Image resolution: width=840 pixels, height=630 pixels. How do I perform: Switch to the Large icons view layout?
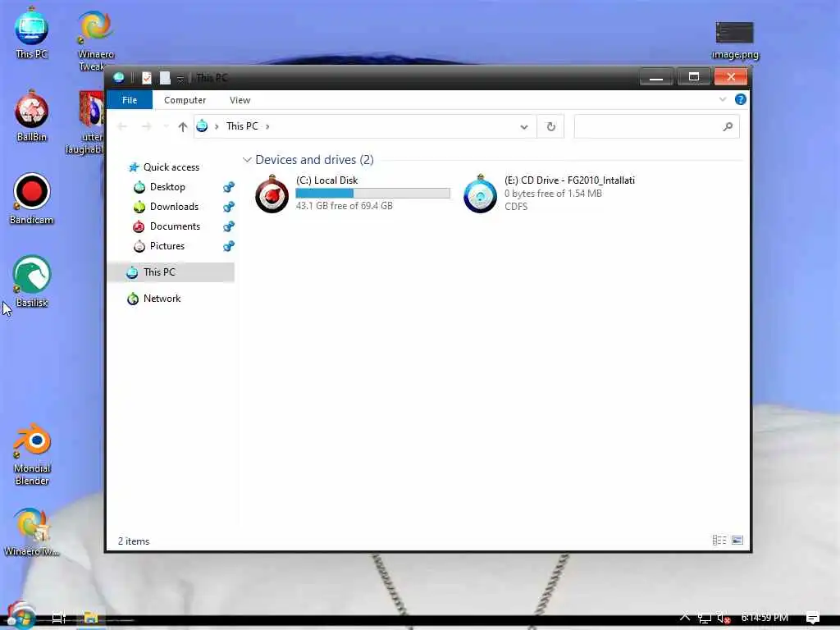pos(737,540)
